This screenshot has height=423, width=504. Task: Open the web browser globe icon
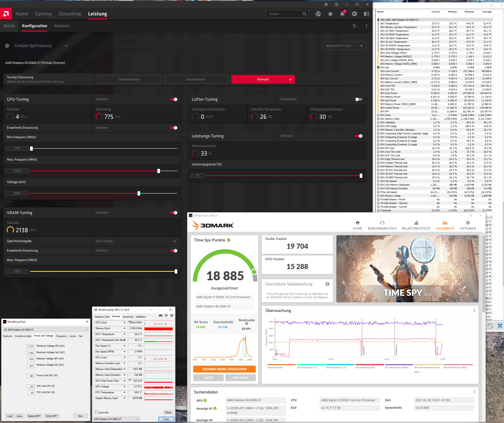[x=318, y=14]
